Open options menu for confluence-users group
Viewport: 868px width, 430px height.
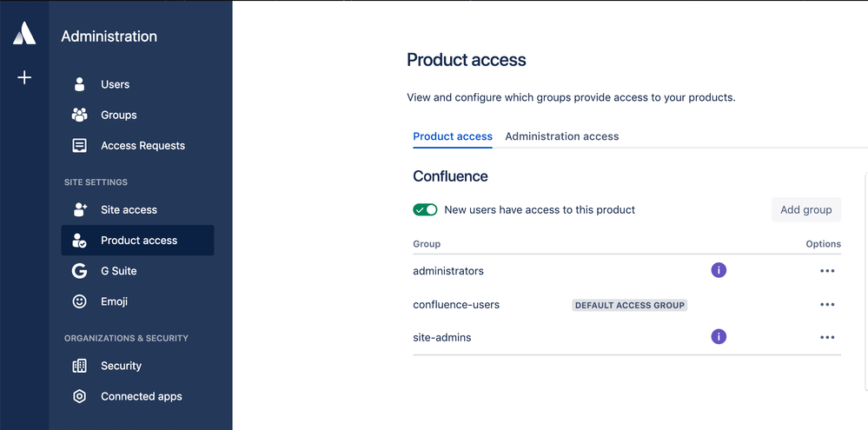tap(827, 304)
